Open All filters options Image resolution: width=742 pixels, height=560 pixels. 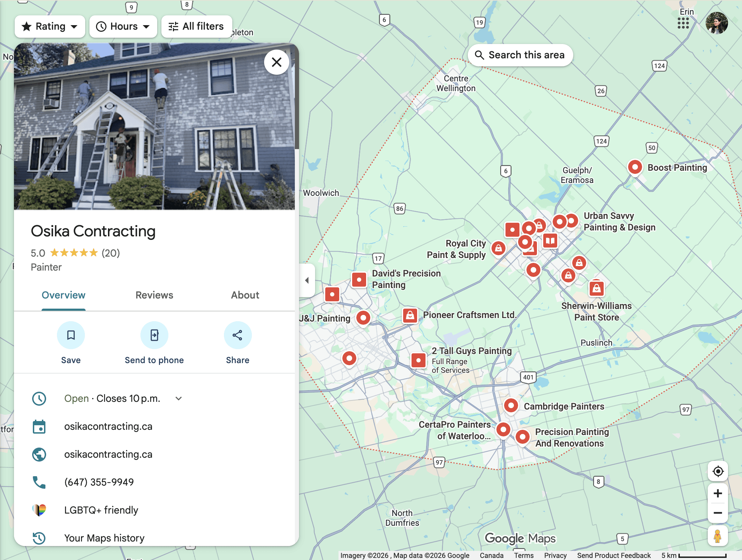197,27
